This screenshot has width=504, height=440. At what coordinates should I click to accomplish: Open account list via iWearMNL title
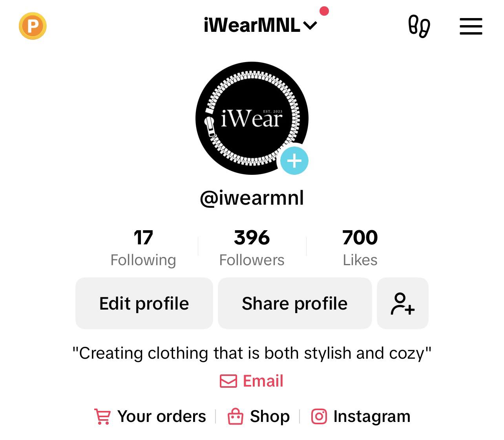(x=252, y=26)
